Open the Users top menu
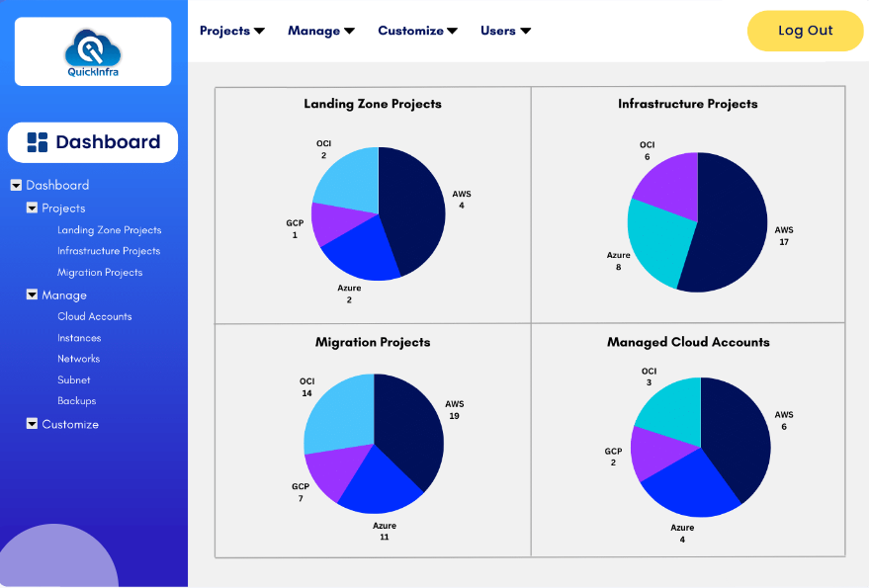The height and width of the screenshot is (588, 869). [x=505, y=31]
